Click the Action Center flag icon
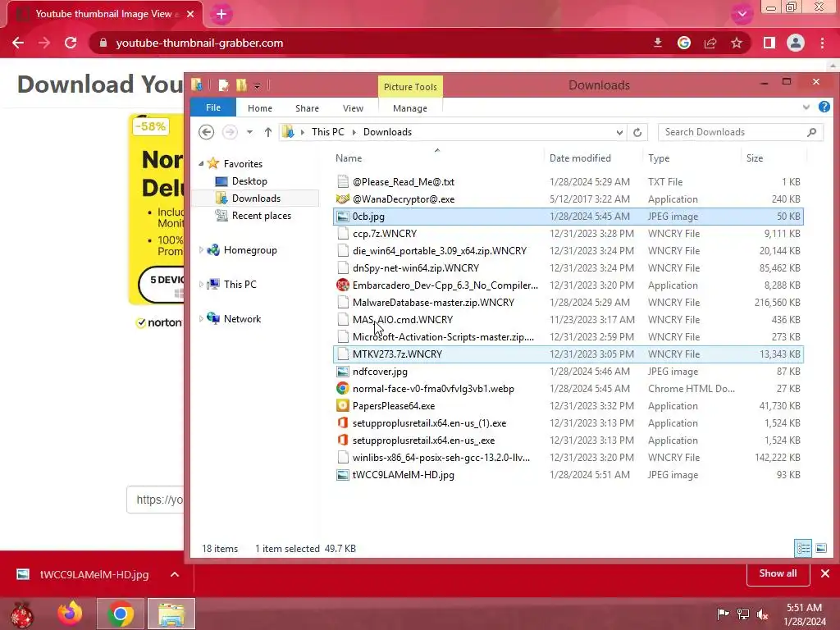Viewport: 840px width, 630px height. (x=723, y=614)
